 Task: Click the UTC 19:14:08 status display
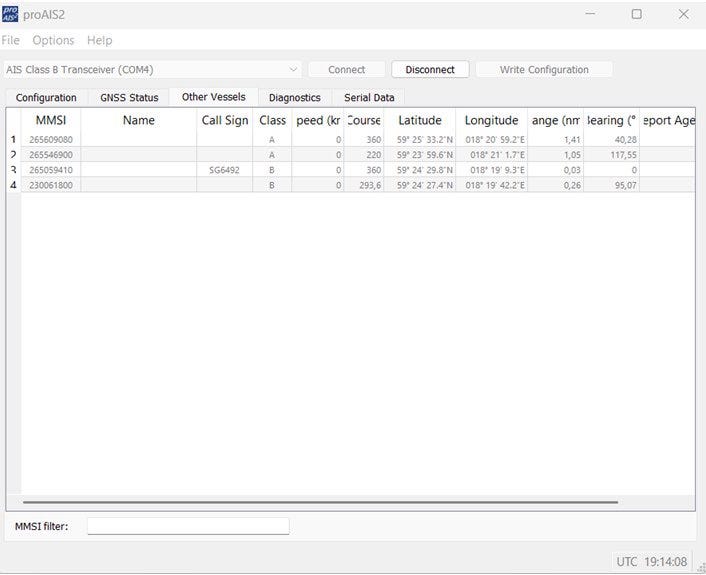[652, 561]
